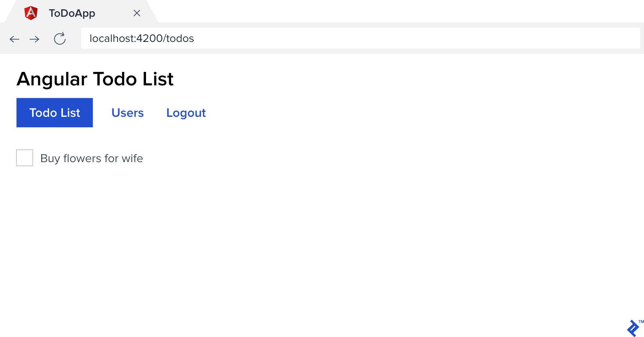644x337 pixels.
Task: Click the Toptal logo in the bottom corner
Action: (x=633, y=327)
